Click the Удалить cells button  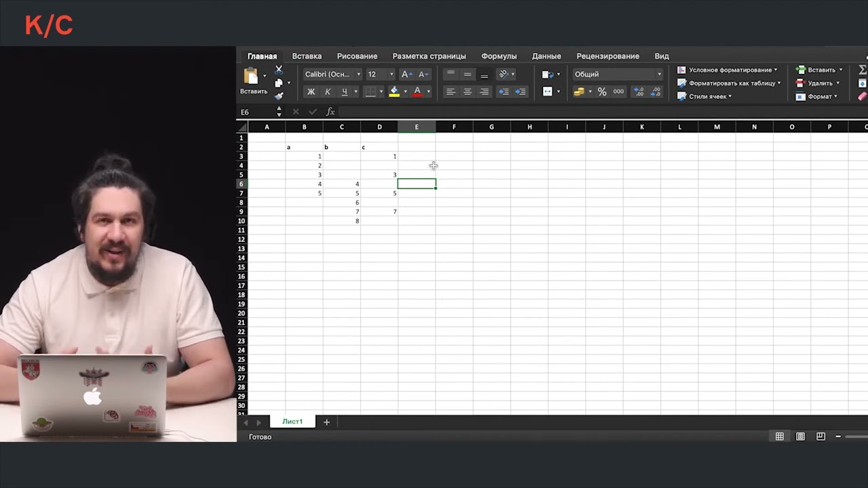pyautogui.click(x=818, y=83)
